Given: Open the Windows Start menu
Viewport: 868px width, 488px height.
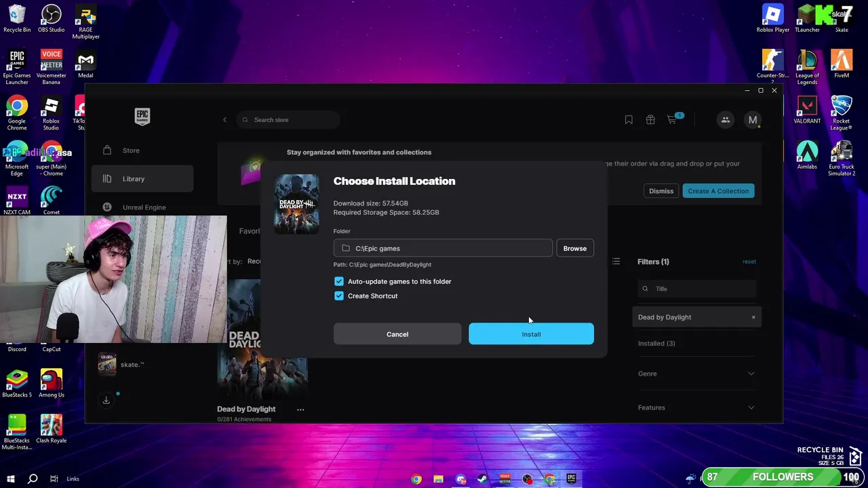Looking at the screenshot, I should [x=10, y=479].
